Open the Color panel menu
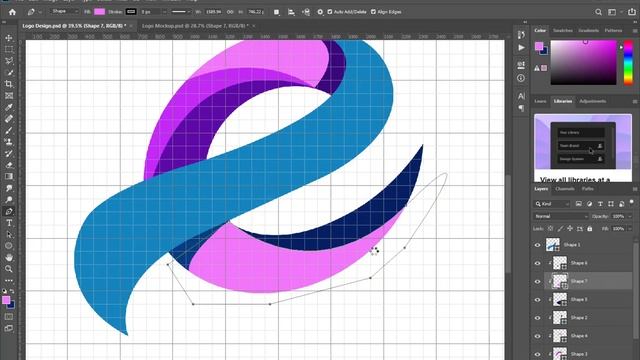Viewport: 640px width, 360px height. click(635, 31)
